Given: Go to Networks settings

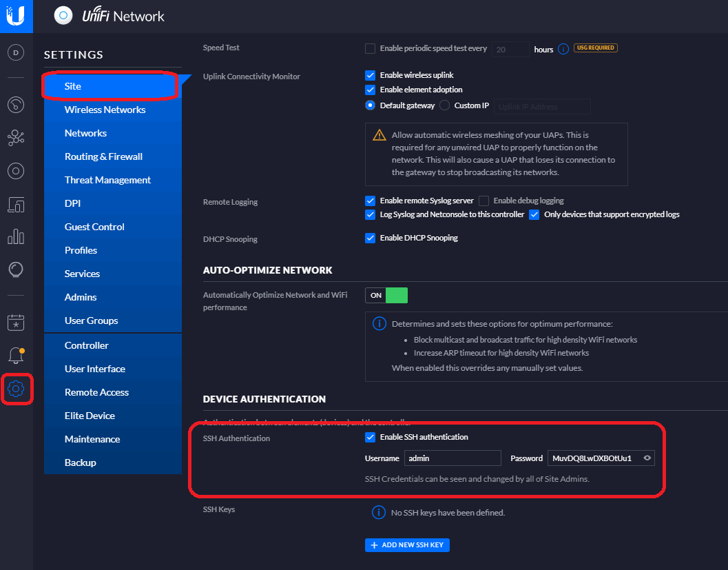Looking at the screenshot, I should (x=113, y=133).
